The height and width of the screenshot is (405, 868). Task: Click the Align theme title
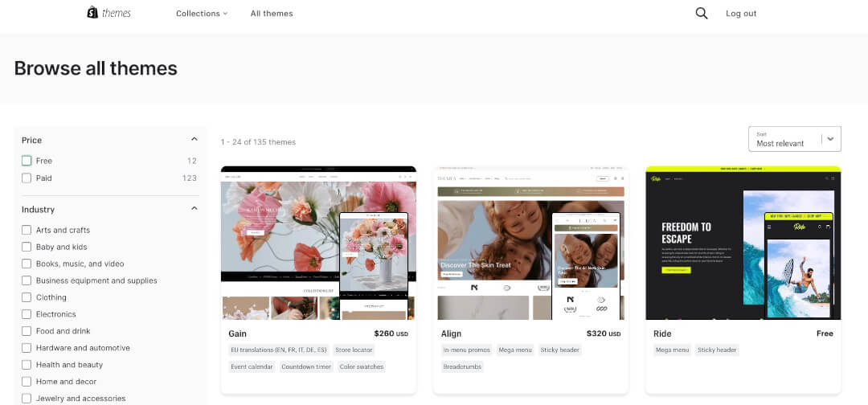(451, 333)
